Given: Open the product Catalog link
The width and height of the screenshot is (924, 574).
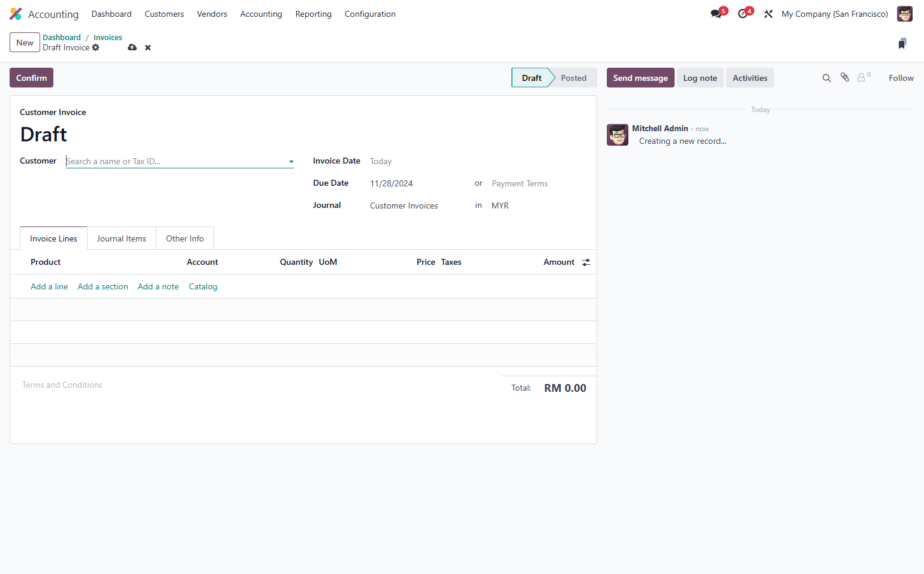Looking at the screenshot, I should tap(203, 286).
